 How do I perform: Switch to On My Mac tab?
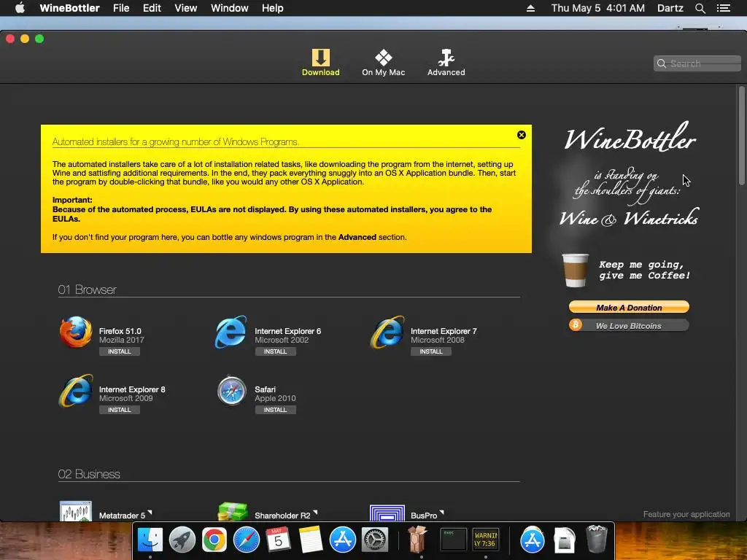(x=383, y=63)
